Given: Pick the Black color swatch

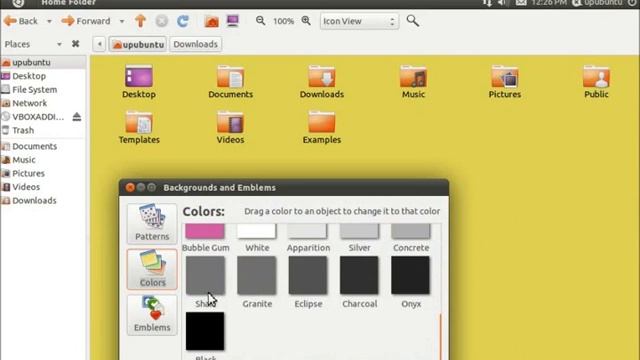Looking at the screenshot, I should coord(205,331).
